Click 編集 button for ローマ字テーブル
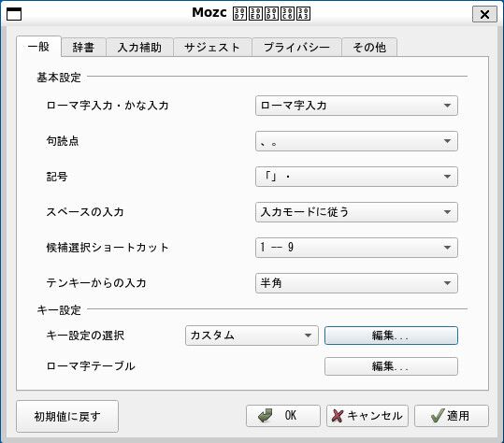The image size is (504, 443). tap(391, 366)
